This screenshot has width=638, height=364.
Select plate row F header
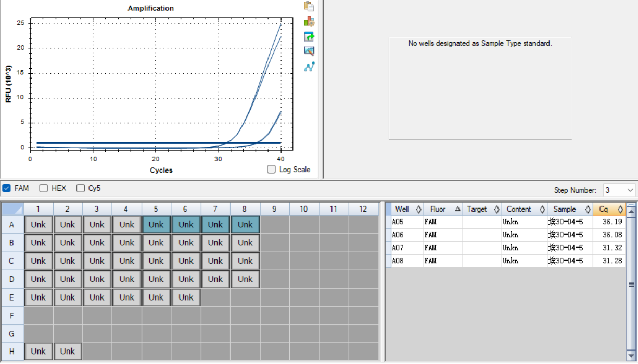(x=12, y=315)
